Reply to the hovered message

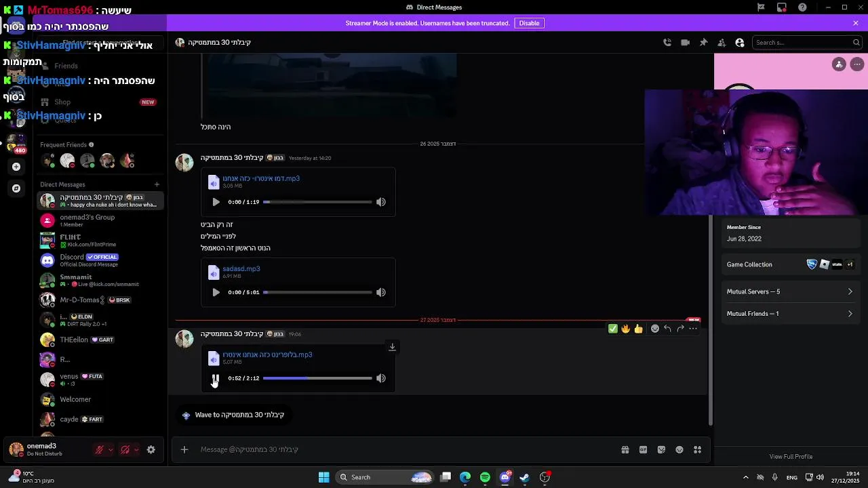(x=667, y=329)
